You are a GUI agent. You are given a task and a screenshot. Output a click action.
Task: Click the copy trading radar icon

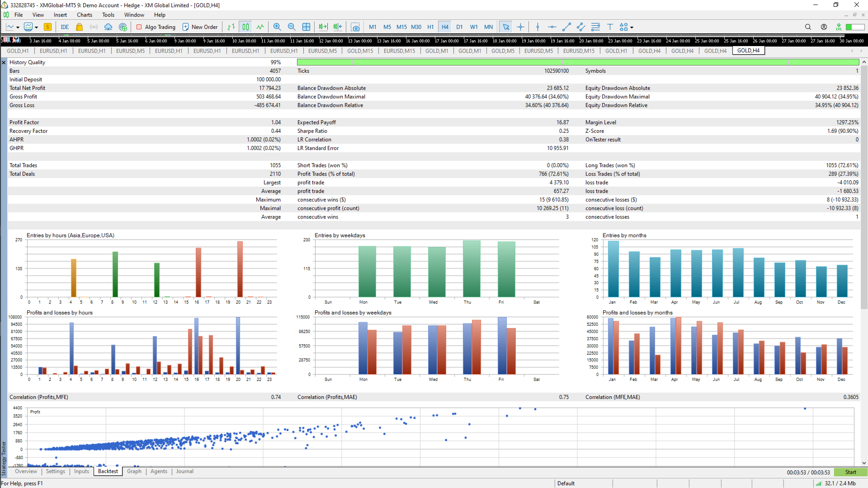click(123, 27)
